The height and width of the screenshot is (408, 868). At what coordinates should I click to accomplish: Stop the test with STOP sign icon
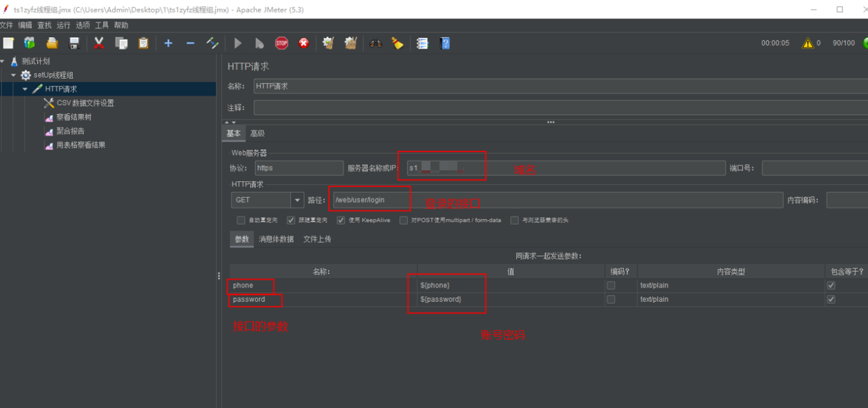tap(282, 43)
